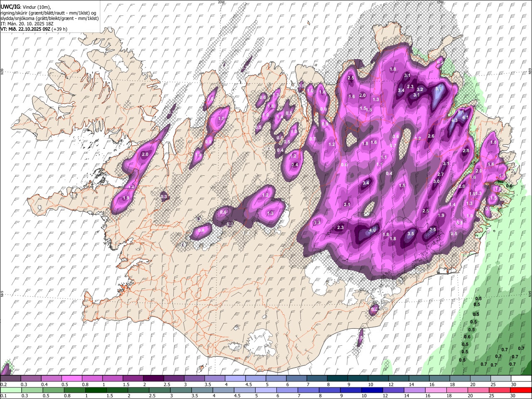Pick the snow legend swatch between 6 and 7
Image resolution: width=532 pixels, height=399 pixels.
pos(297,379)
